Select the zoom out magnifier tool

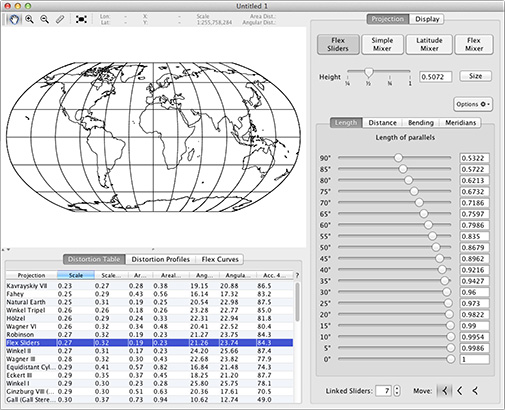(44, 19)
